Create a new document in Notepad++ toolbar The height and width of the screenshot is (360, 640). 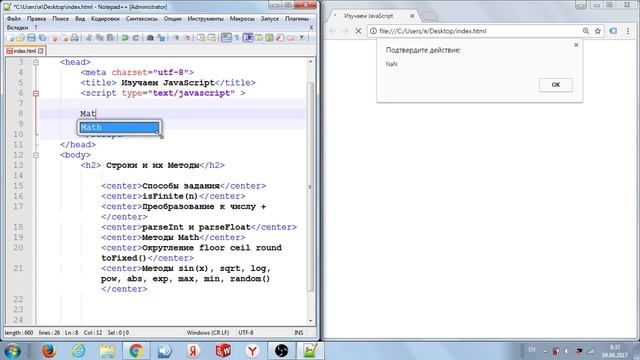[x=11, y=38]
